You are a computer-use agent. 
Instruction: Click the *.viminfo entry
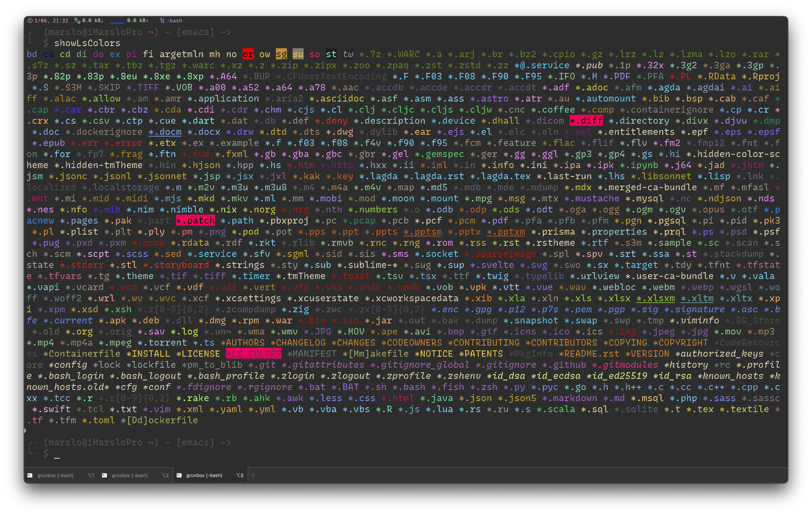(694, 320)
